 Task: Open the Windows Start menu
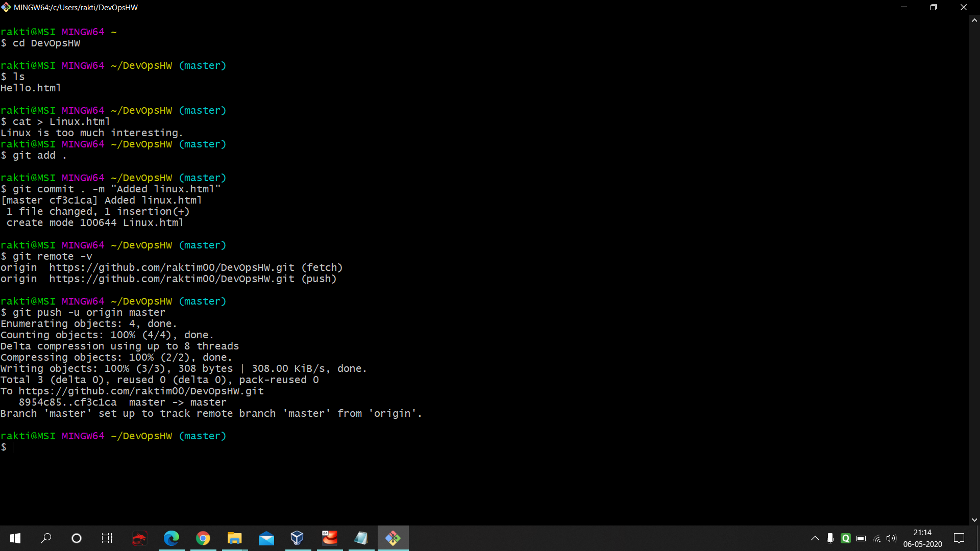pos(15,538)
